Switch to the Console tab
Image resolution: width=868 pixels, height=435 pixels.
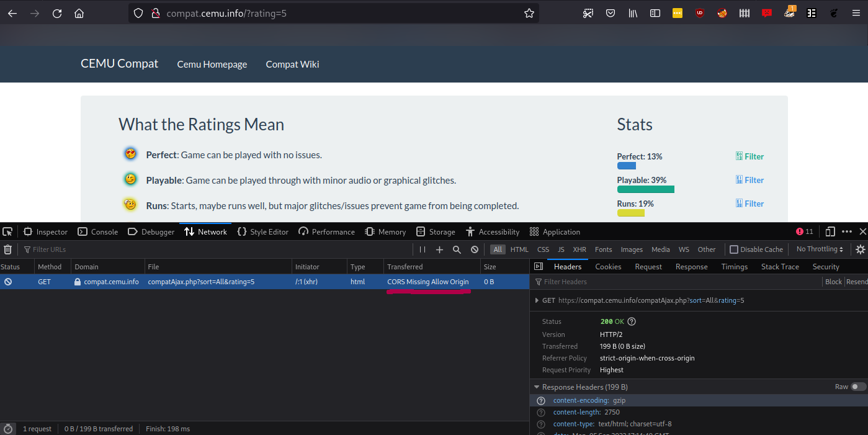pos(98,231)
